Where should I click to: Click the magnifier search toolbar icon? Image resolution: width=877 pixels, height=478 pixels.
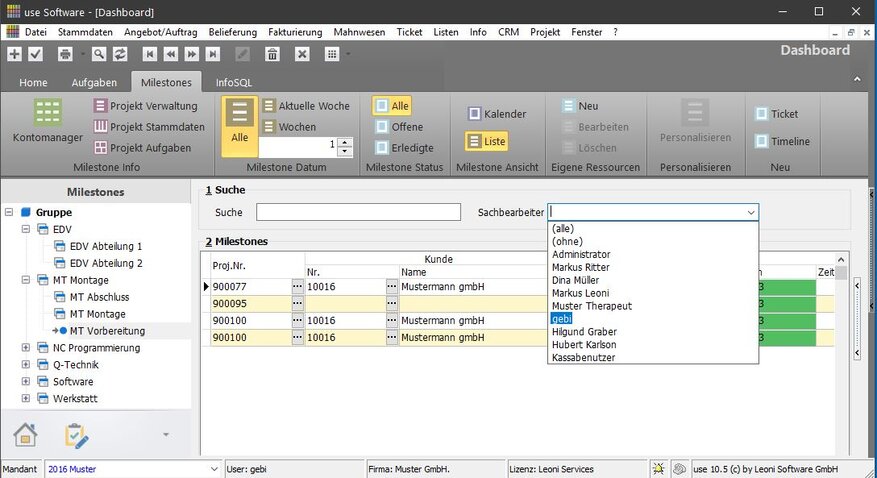tap(98, 54)
